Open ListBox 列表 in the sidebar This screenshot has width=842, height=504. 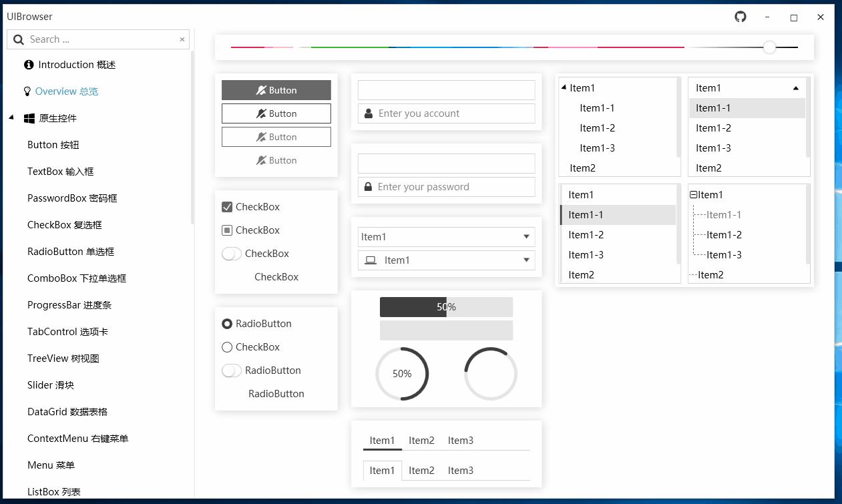54,492
